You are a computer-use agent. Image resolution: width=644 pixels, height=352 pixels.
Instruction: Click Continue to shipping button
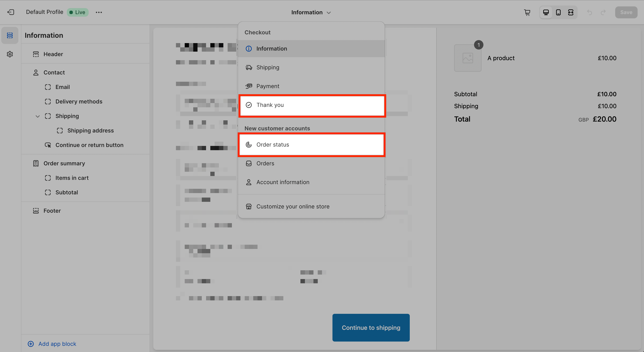pyautogui.click(x=371, y=327)
